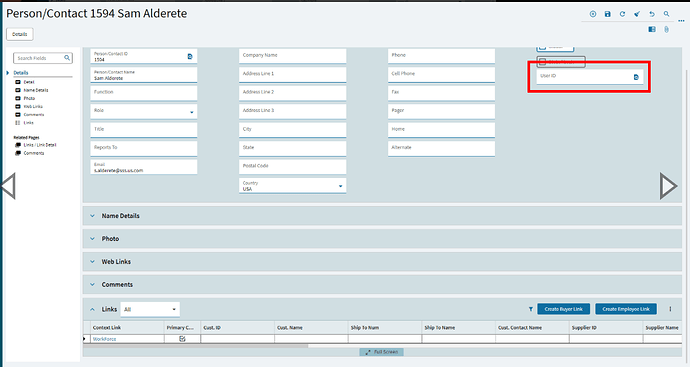The height and width of the screenshot is (367, 690).
Task: Click the Function field
Action: [144, 93]
